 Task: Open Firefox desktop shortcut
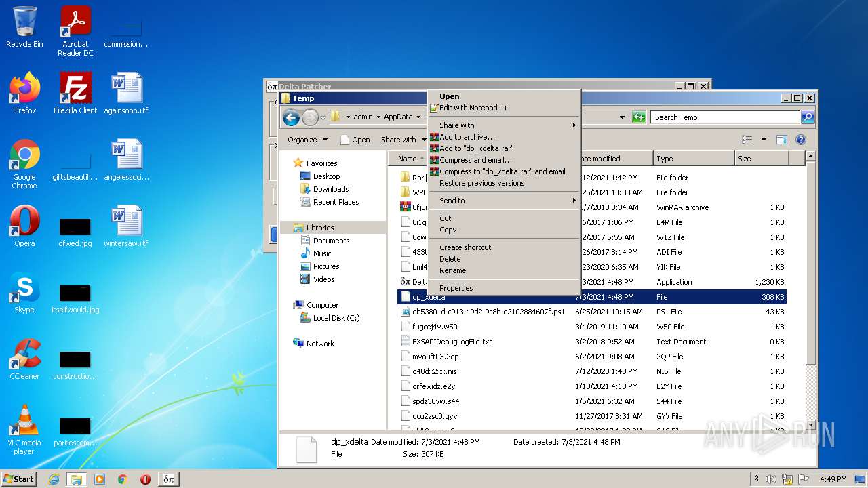[24, 94]
